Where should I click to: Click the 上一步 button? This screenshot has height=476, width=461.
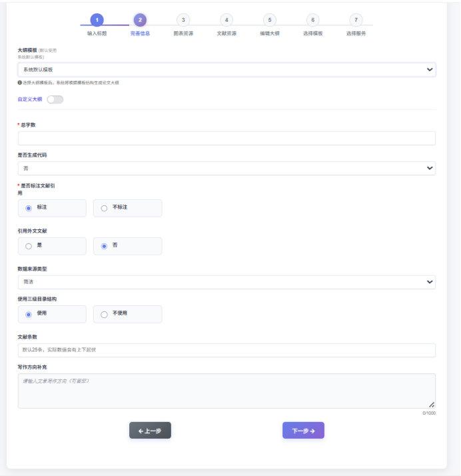150,431
